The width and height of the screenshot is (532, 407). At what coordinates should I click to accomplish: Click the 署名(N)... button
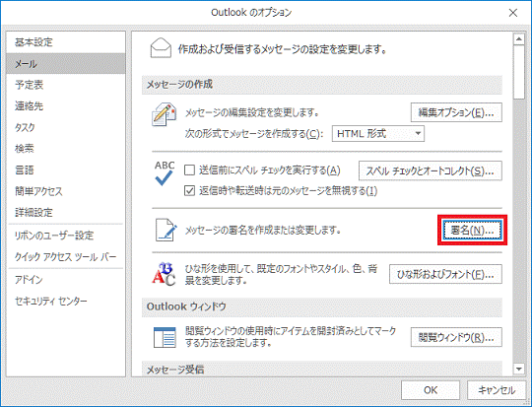[x=472, y=230]
